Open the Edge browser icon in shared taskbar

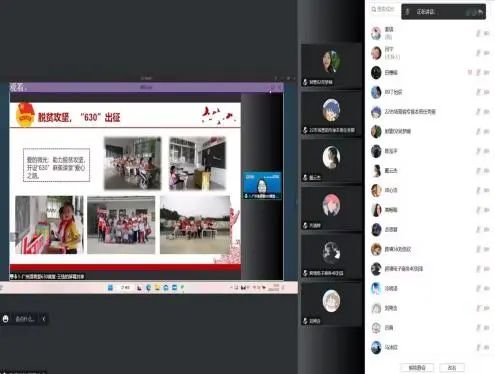148,288
